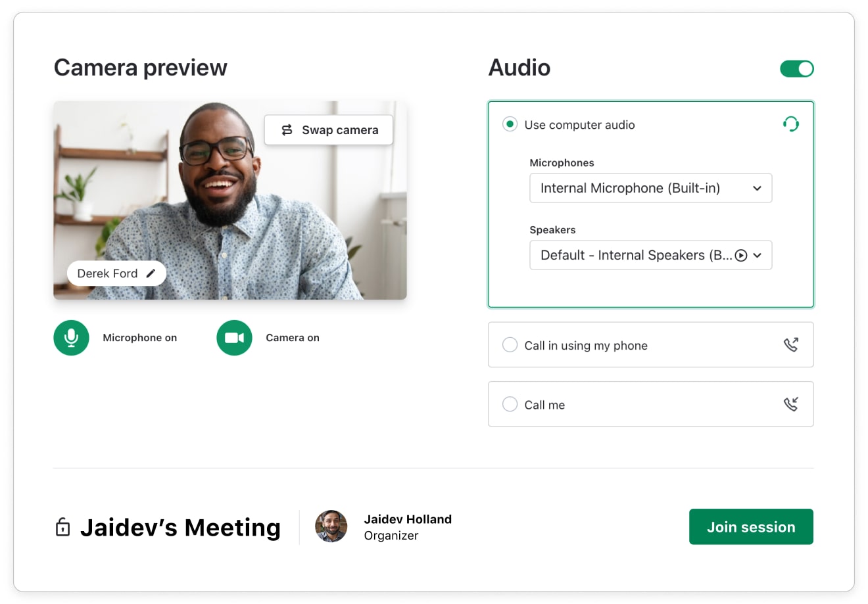Expand Internal Microphone selection chevron
This screenshot has height=604, width=868.
tap(758, 188)
